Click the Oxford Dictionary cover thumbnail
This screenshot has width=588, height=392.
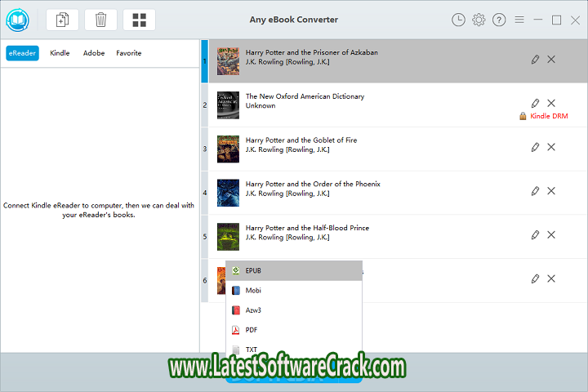click(228, 105)
